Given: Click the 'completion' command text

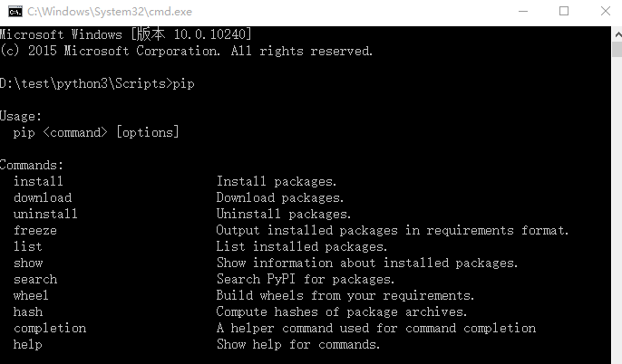Looking at the screenshot, I should [49, 328].
